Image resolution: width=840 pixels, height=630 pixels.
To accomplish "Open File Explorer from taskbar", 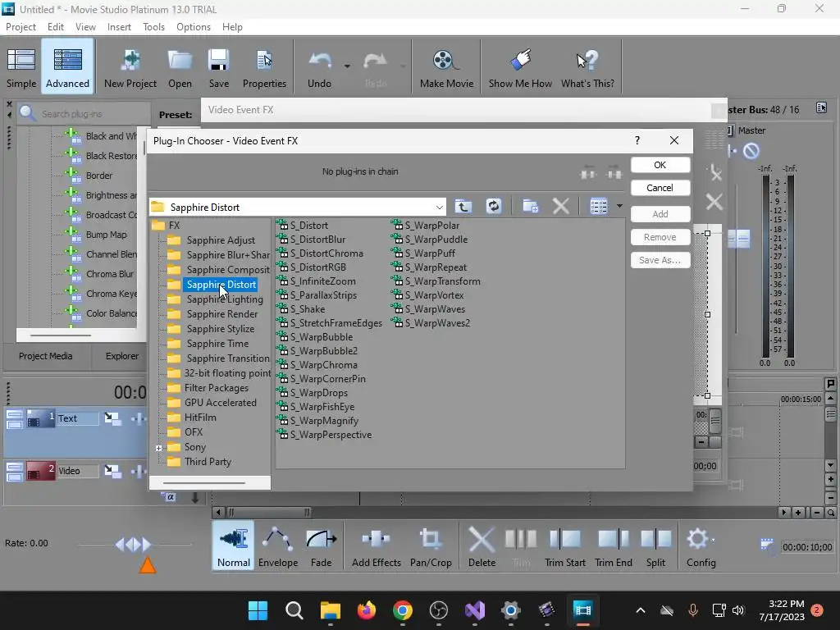I will click(x=330, y=610).
